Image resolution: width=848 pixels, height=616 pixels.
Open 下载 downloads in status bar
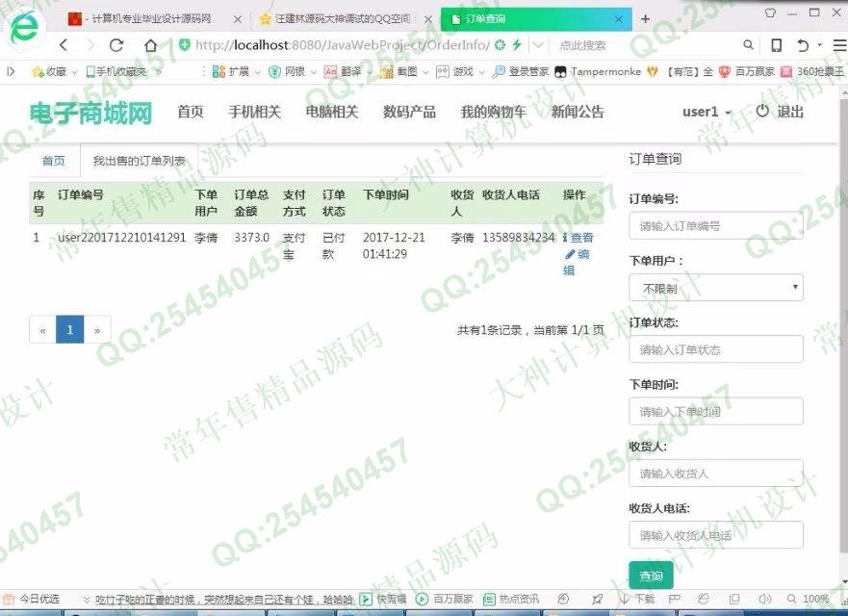click(x=637, y=599)
